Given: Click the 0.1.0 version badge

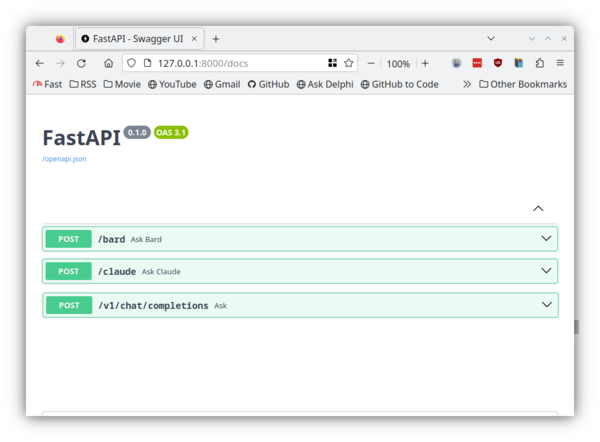Looking at the screenshot, I should (137, 132).
